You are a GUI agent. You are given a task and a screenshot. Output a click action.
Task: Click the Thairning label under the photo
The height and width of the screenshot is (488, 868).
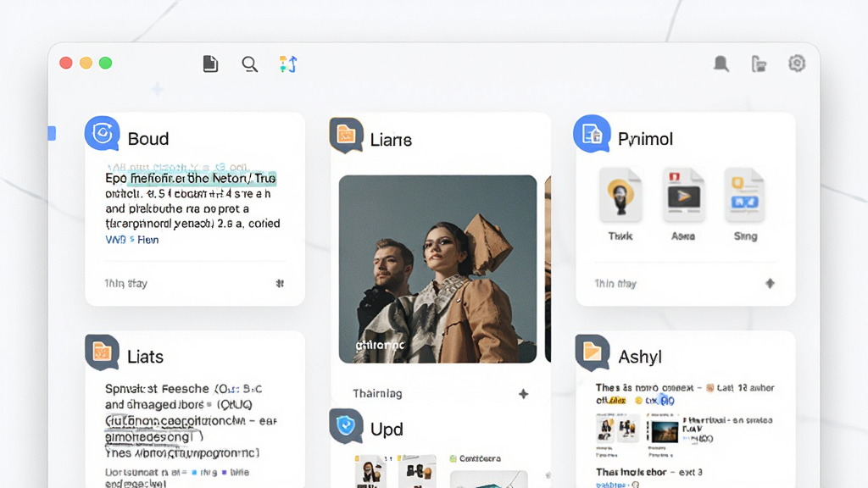point(377,393)
